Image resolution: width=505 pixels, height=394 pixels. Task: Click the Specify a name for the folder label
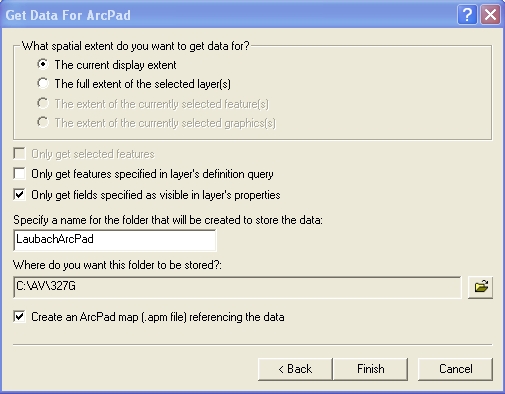pyautogui.click(x=168, y=220)
